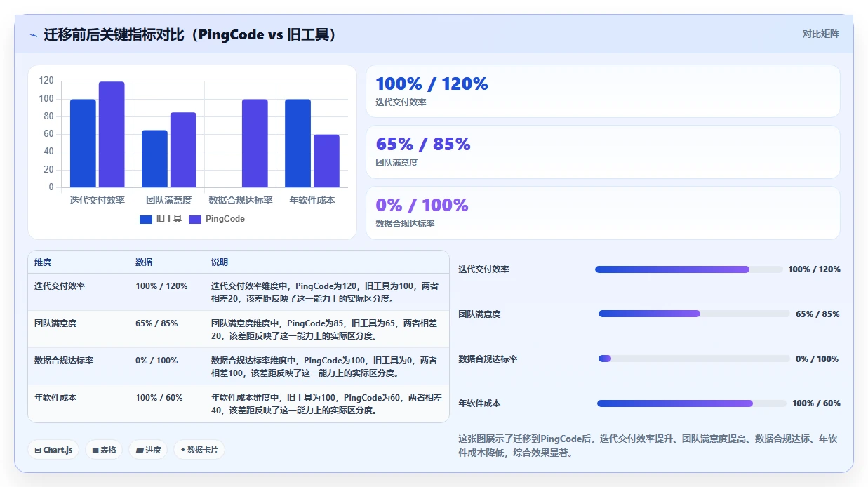Image resolution: width=868 pixels, height=487 pixels.
Task: Click the pulse icon beside the header title
Action: 33,35
